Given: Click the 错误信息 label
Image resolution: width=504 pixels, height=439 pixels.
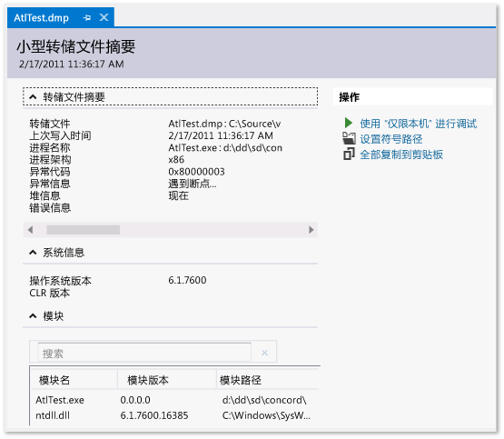Looking at the screenshot, I should point(50,208).
